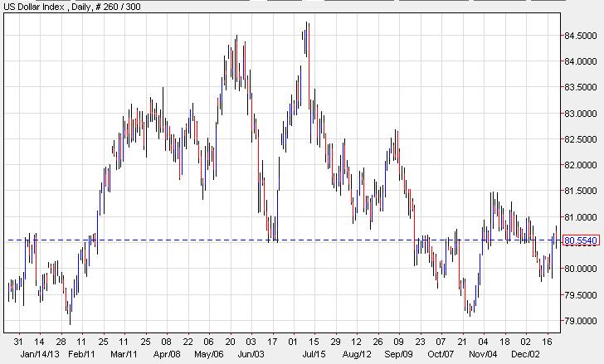Image resolution: width=604 pixels, height=364 pixels.
Task: Click the Sep/09 date label
Action: pyautogui.click(x=399, y=354)
